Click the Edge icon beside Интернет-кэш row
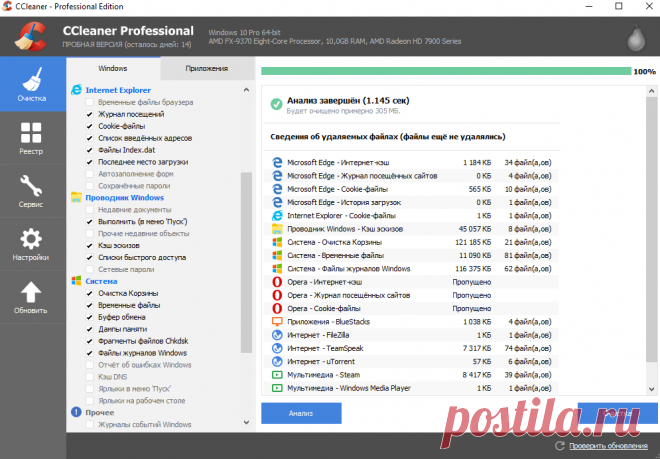This screenshot has height=459, width=660. click(x=277, y=162)
